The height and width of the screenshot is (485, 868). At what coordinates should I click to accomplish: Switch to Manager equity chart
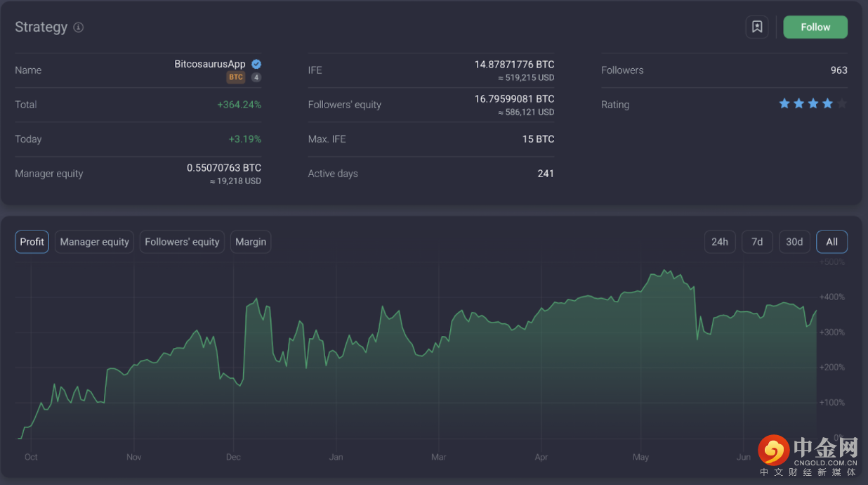point(94,242)
